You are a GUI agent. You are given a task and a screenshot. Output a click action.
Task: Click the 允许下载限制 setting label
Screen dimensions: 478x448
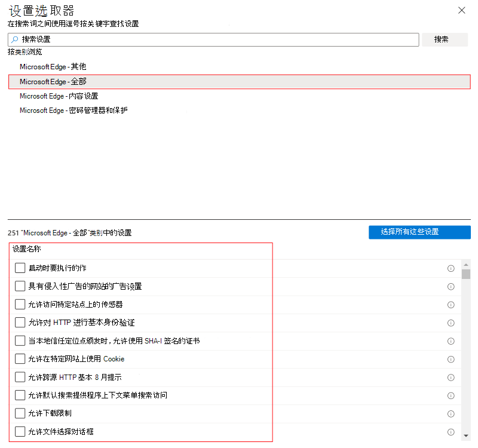[50, 413]
